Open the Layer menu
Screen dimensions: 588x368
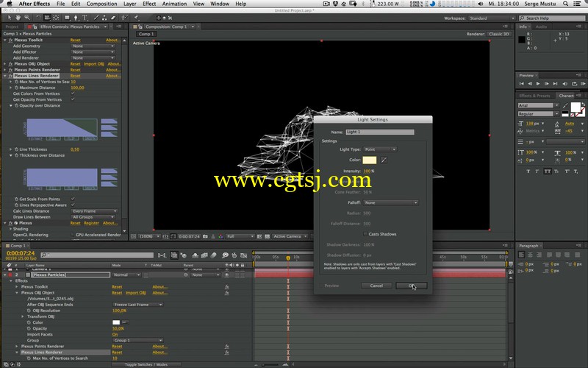tap(130, 4)
